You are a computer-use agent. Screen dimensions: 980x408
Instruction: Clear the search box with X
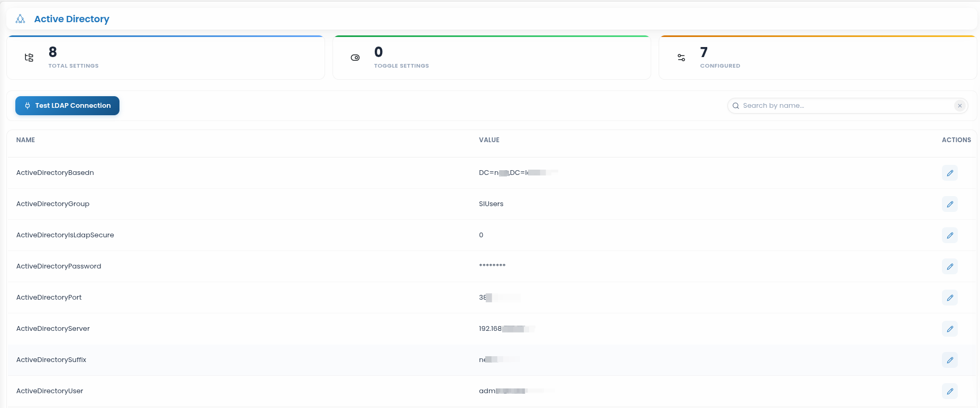click(x=959, y=106)
